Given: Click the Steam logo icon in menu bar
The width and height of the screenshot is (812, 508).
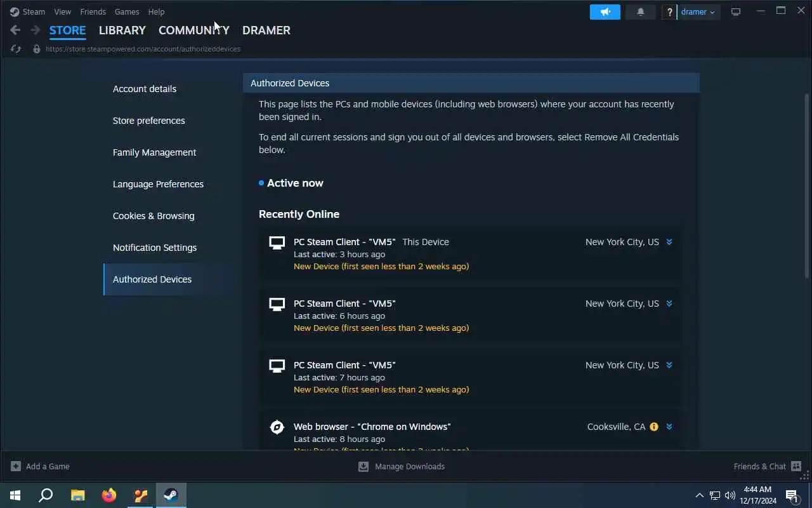Looking at the screenshot, I should coord(15,11).
